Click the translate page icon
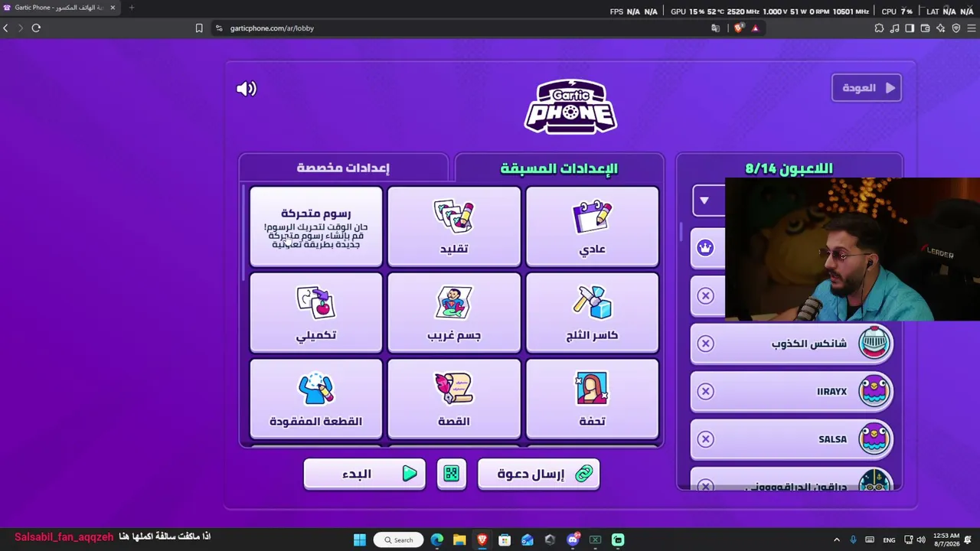Screen dimensions: 980x551 coord(716,28)
